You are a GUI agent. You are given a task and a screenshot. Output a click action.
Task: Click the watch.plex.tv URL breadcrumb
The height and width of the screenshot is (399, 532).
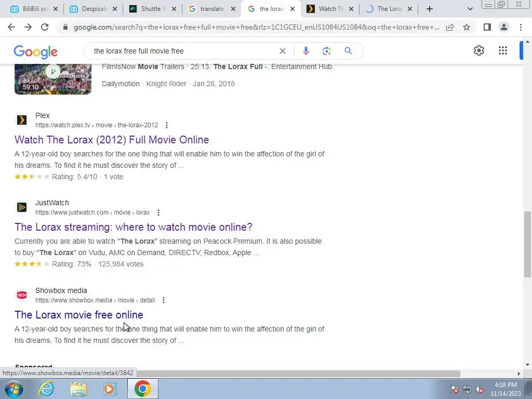point(97,125)
